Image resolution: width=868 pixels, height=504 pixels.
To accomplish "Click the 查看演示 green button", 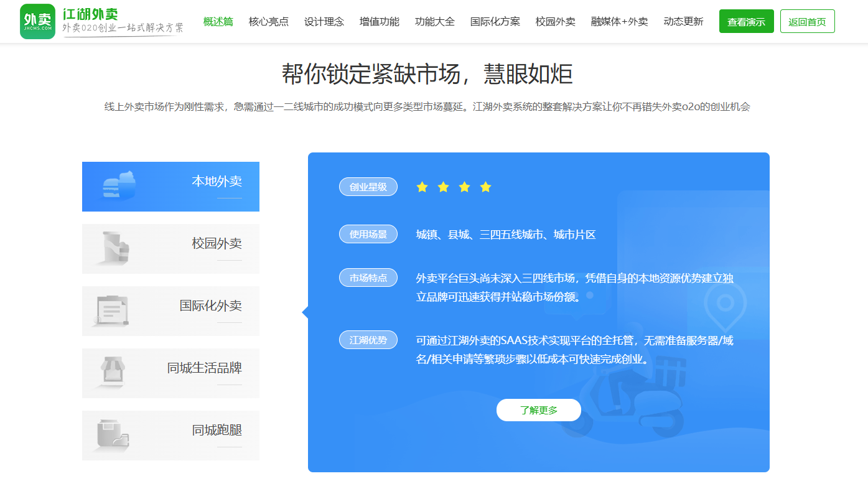I will point(746,22).
